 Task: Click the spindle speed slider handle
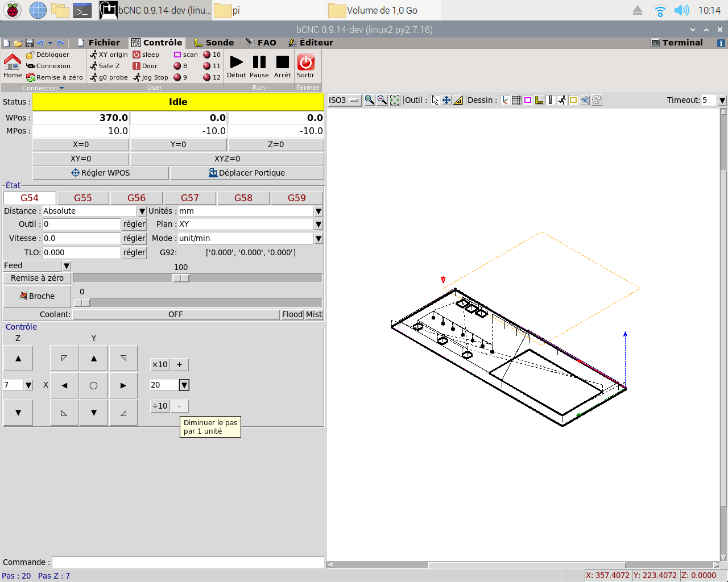82,302
